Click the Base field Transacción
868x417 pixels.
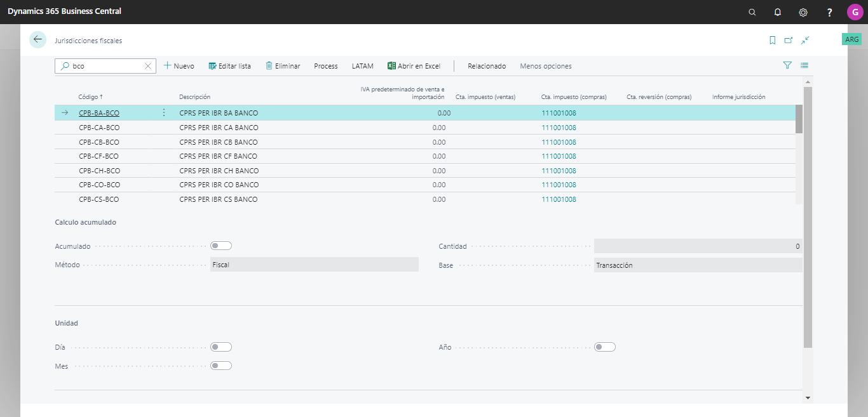[x=698, y=265]
